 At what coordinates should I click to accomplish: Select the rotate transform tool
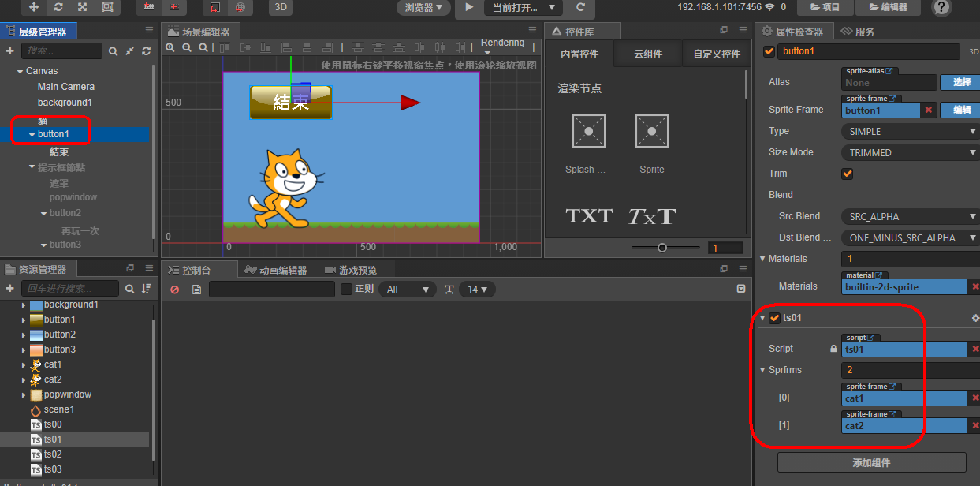click(x=58, y=7)
